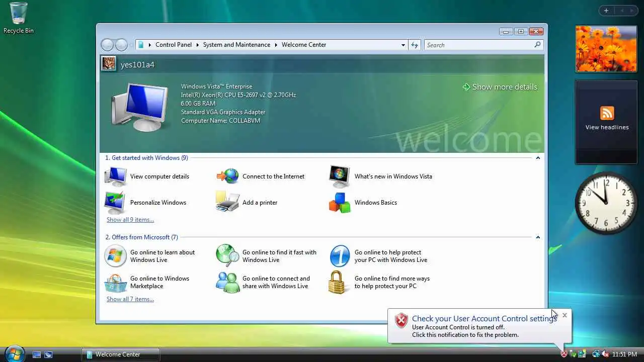Click Check your User Account Control settings

[x=484, y=318]
